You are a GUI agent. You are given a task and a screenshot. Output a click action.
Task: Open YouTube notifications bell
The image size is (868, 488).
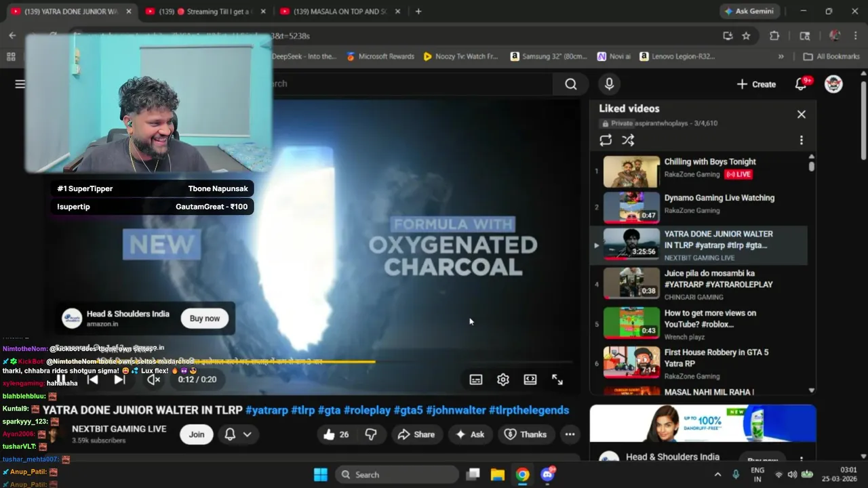click(x=801, y=84)
